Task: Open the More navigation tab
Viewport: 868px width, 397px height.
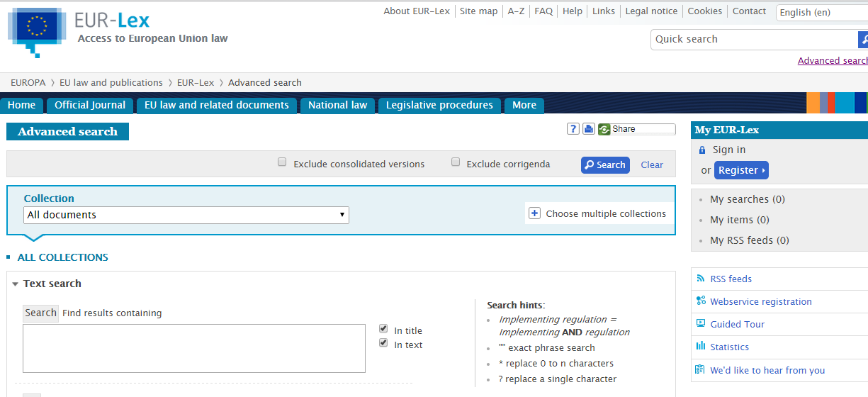Action: (x=524, y=105)
